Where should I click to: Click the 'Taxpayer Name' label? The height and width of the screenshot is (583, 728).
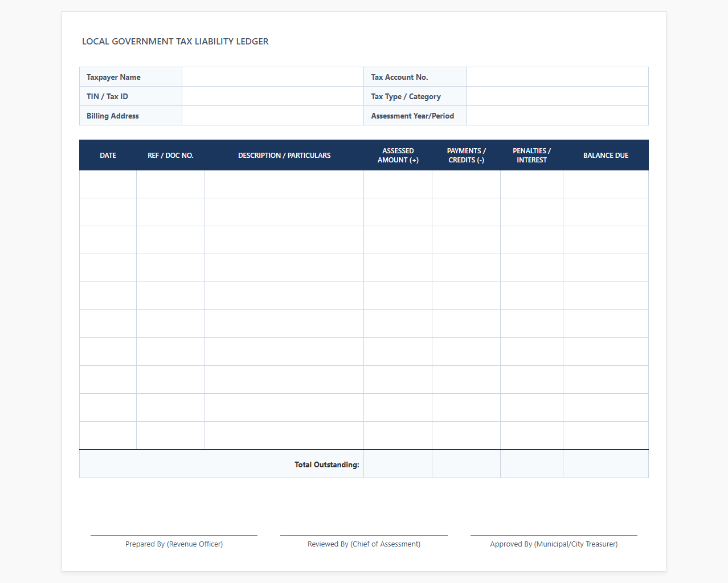point(113,77)
